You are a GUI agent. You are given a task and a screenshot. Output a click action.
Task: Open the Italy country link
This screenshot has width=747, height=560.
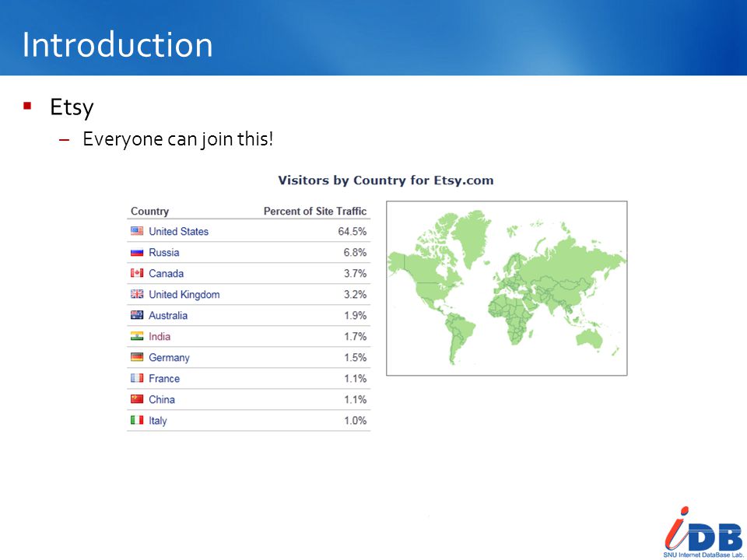pyautogui.click(x=157, y=421)
